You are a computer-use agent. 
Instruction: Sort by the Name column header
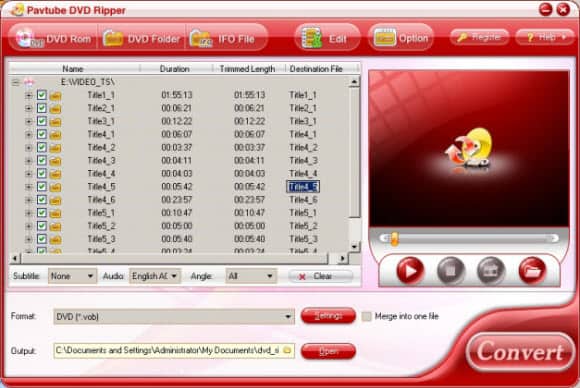coord(73,69)
